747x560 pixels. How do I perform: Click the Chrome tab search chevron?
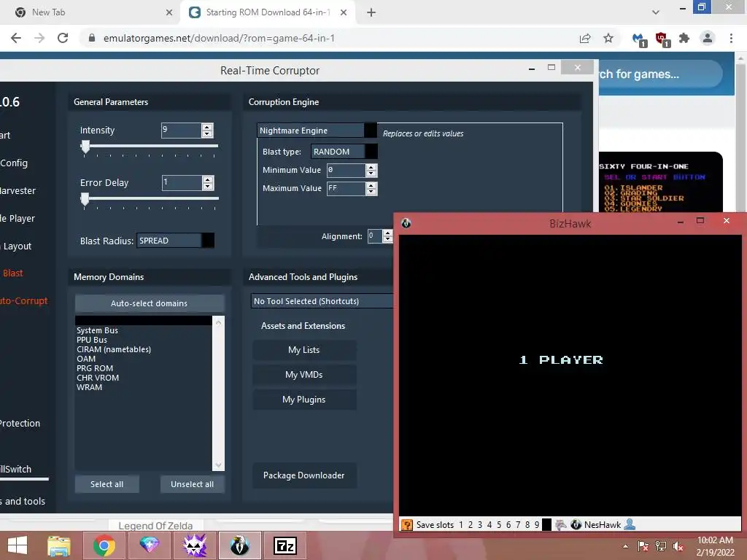click(656, 12)
